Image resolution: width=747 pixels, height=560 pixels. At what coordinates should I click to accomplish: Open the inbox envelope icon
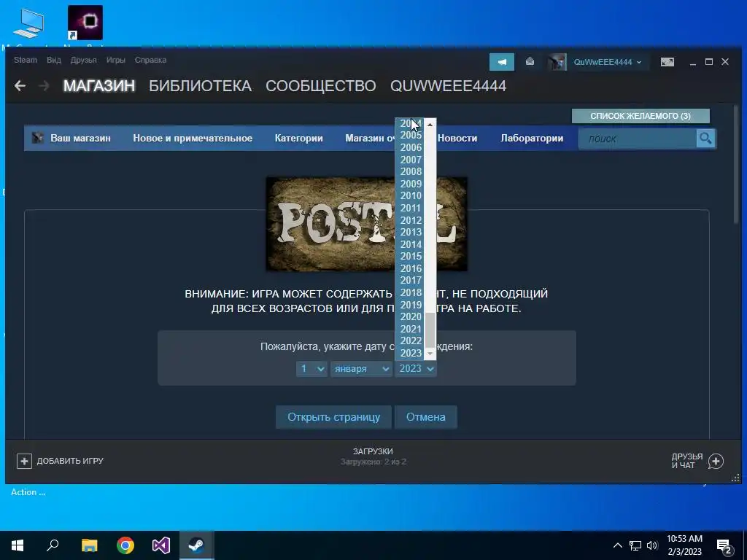530,62
